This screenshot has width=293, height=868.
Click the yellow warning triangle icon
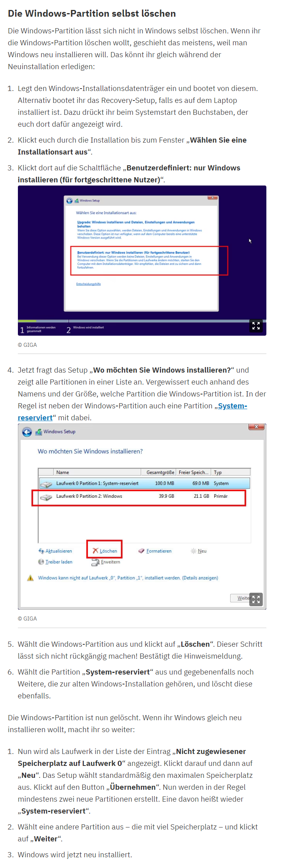click(30, 578)
